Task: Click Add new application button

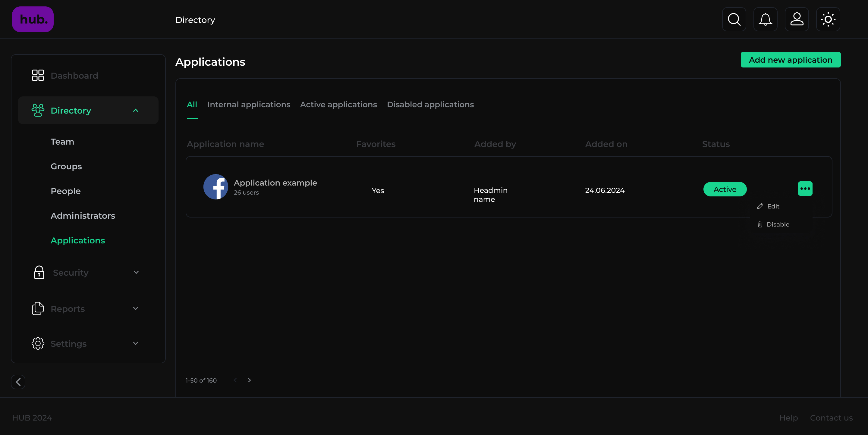Action: [791, 60]
